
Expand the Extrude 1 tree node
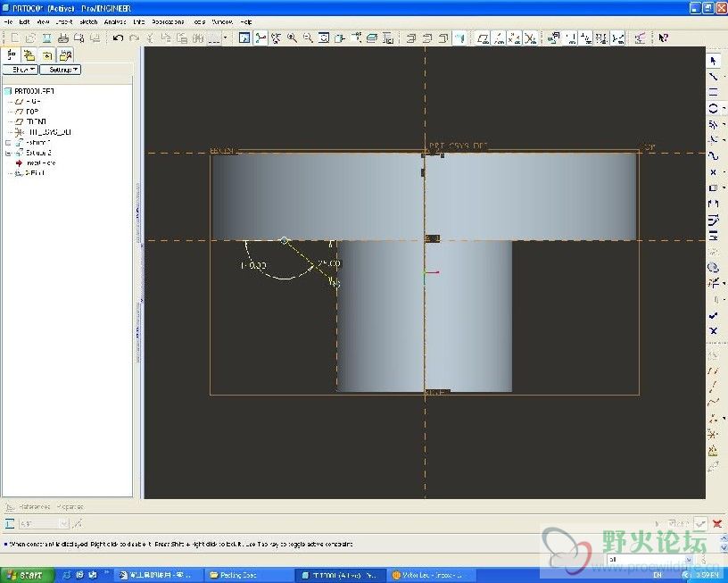click(x=8, y=143)
